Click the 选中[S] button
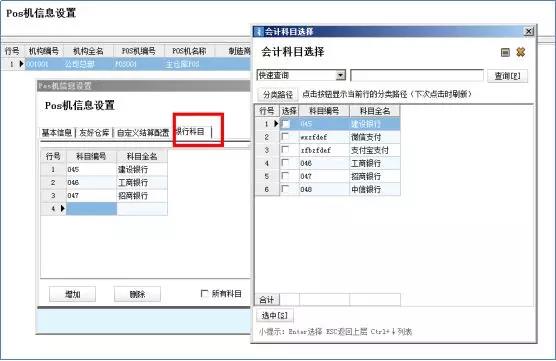Viewport: 556px width, 361px height. (274, 315)
